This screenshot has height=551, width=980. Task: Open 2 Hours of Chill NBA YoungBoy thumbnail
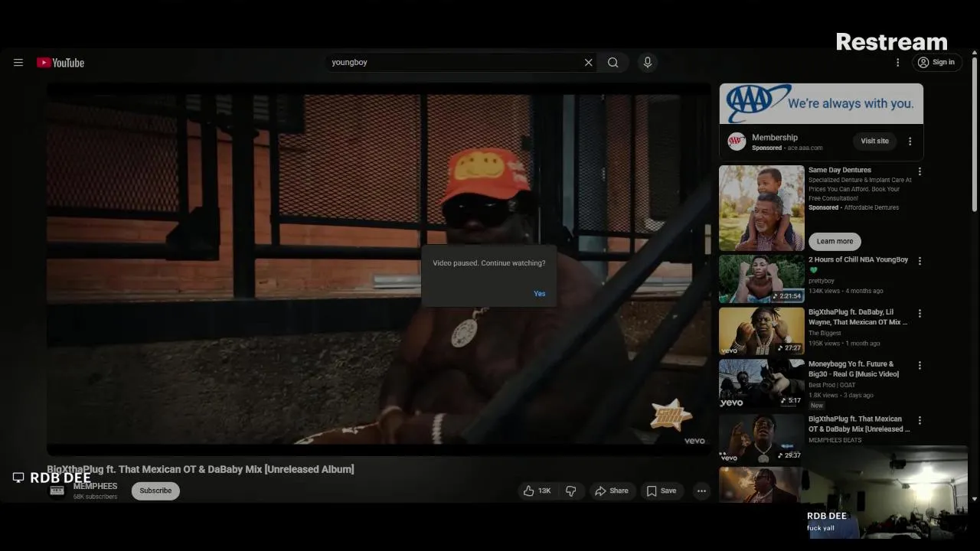[762, 279]
